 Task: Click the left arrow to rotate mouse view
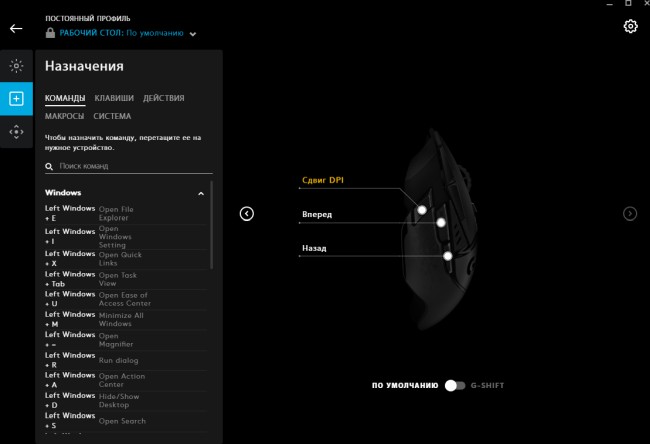[x=247, y=213]
